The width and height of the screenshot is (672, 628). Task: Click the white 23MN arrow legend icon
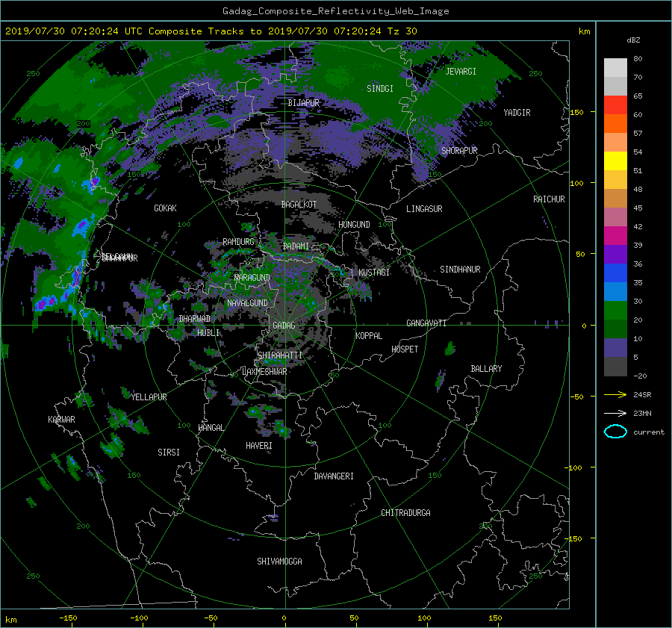pos(615,413)
